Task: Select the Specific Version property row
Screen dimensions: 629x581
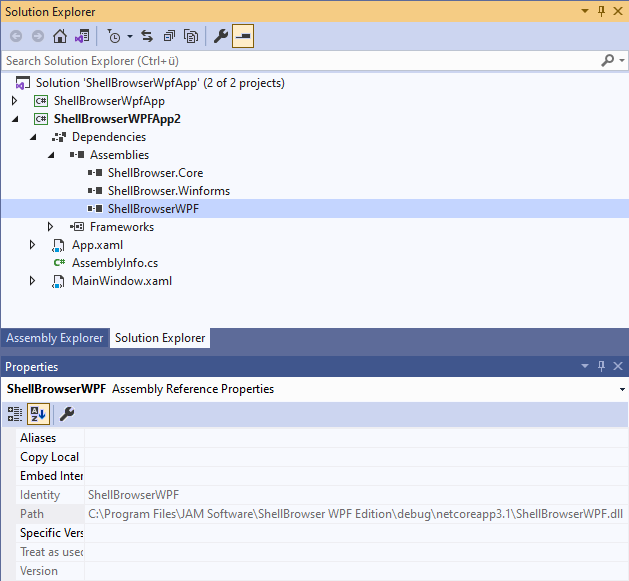Action: tap(322, 533)
